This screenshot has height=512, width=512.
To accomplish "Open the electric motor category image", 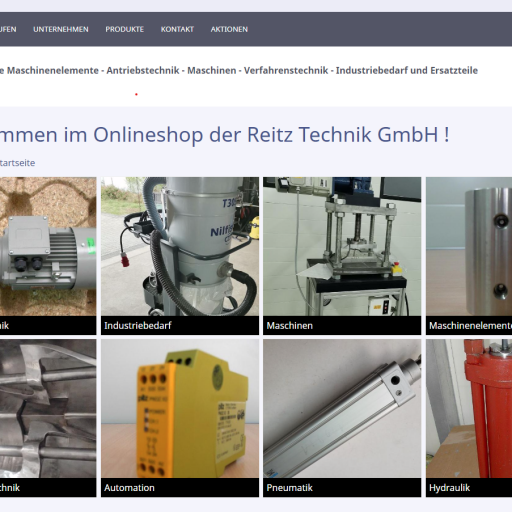I will tap(48, 246).
